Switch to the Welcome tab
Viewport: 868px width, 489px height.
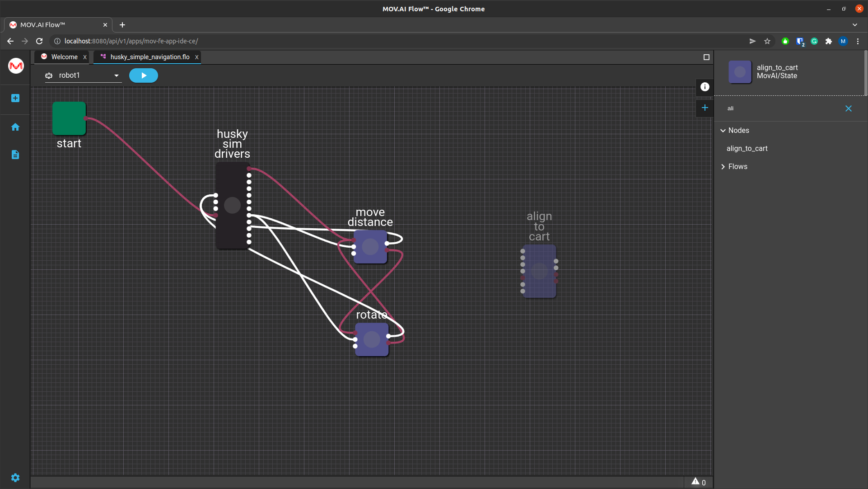tap(64, 57)
